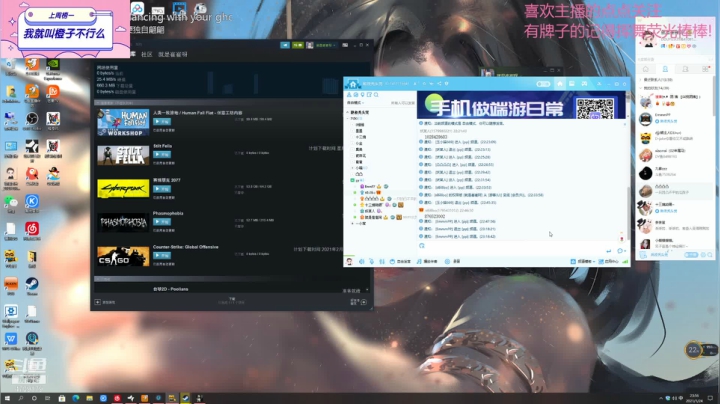Open the WeChat desktop icon
720x404 pixels.
pos(11,202)
